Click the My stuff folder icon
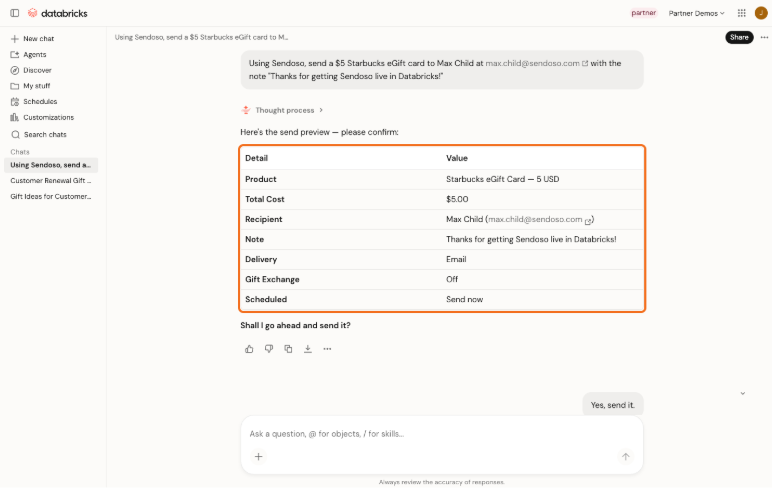This screenshot has width=772, height=488. pyautogui.click(x=15, y=86)
